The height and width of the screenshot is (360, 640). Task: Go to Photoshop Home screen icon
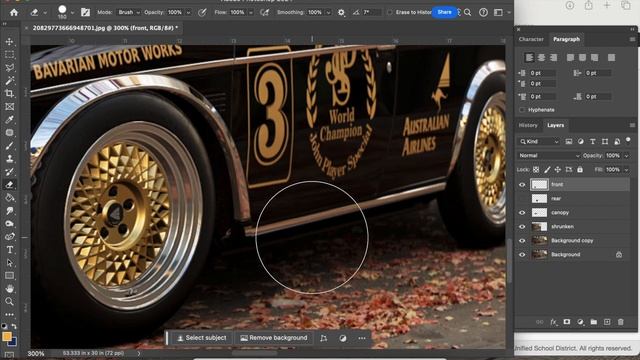click(x=14, y=12)
